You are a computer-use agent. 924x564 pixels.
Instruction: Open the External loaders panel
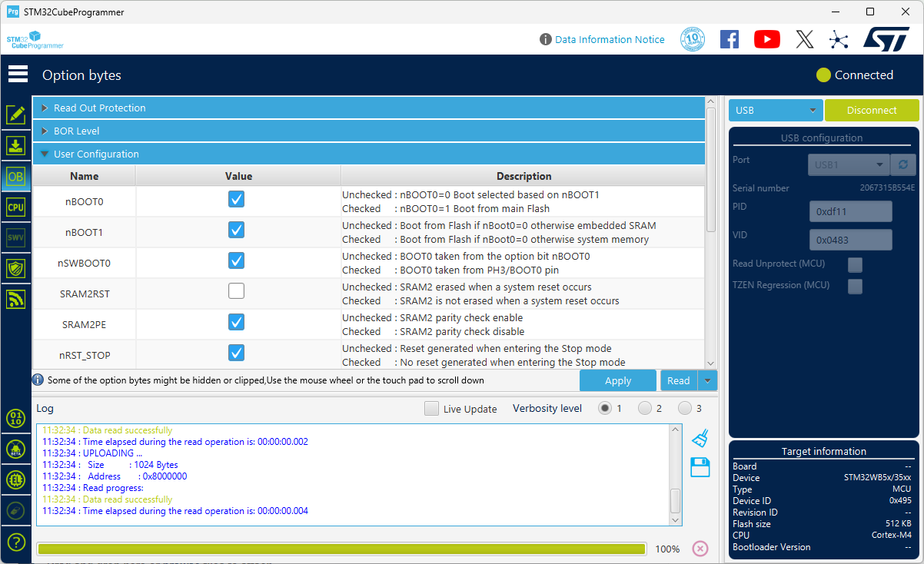pyautogui.click(x=15, y=479)
